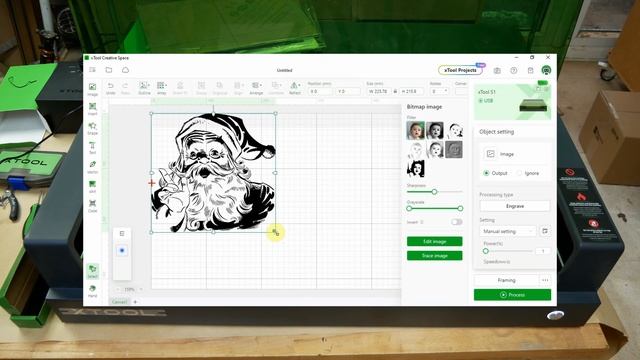This screenshot has width=640, height=360.
Task: Open xTool Projects button
Action: click(x=460, y=70)
